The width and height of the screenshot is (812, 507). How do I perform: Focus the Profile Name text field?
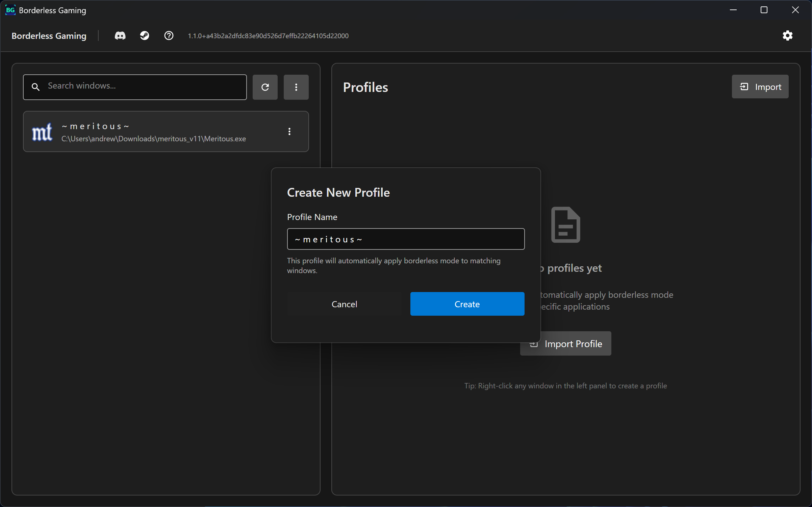405,239
